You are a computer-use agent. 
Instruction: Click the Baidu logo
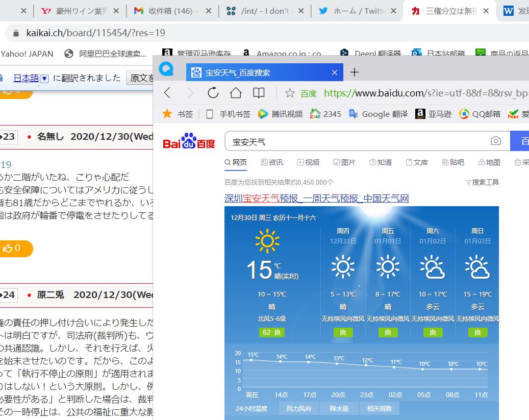pos(189,141)
